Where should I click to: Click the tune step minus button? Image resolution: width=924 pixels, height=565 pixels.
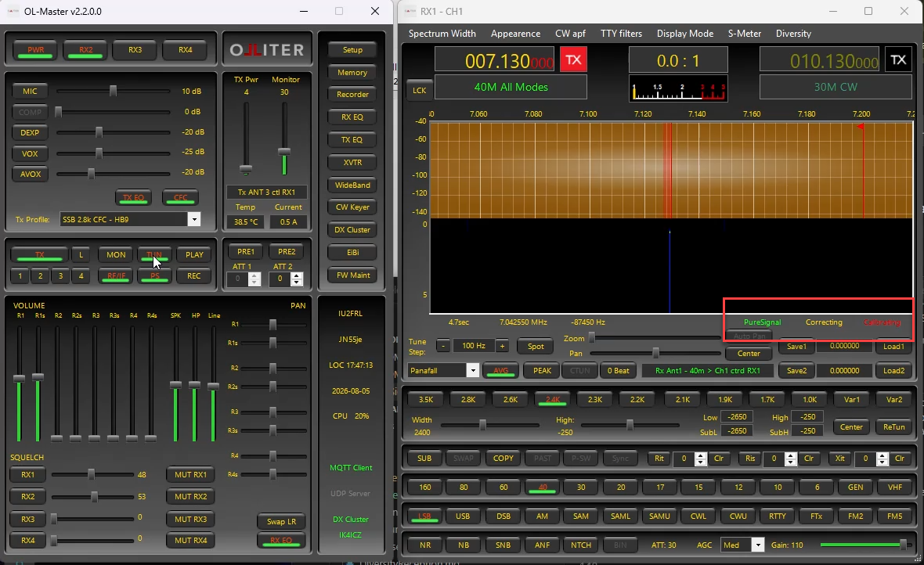point(443,346)
